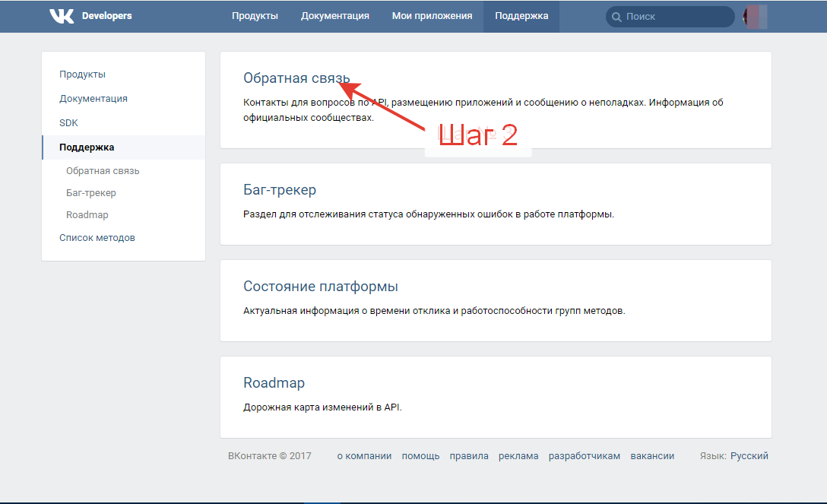Open Список методов in the sidebar
Screen dimensions: 827x504
(x=97, y=238)
